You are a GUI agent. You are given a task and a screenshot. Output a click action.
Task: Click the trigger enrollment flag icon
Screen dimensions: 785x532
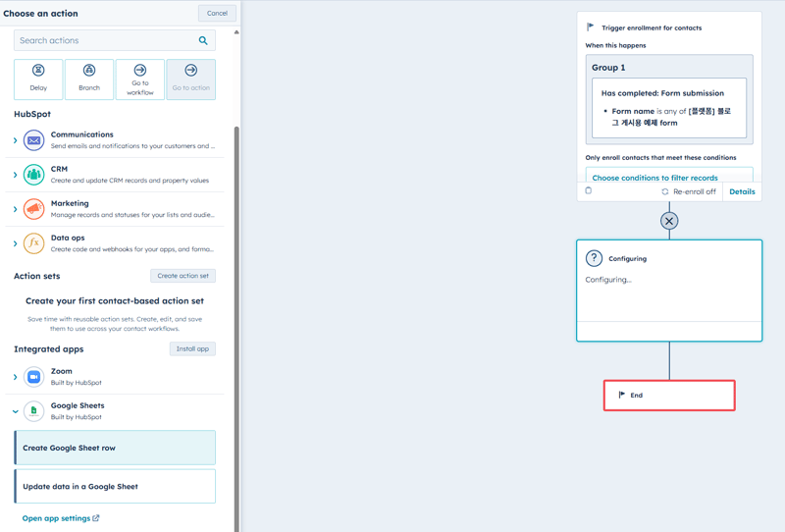(x=591, y=27)
